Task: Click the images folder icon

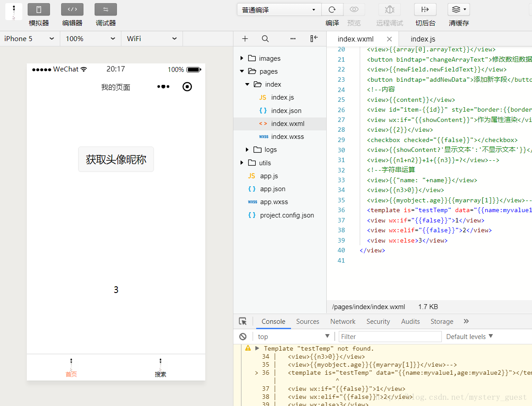Action: [x=252, y=58]
